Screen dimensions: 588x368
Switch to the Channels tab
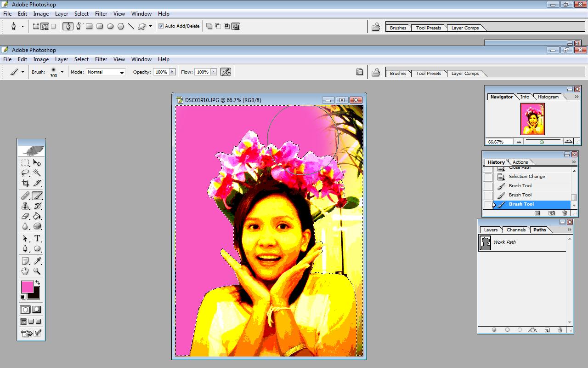point(516,230)
